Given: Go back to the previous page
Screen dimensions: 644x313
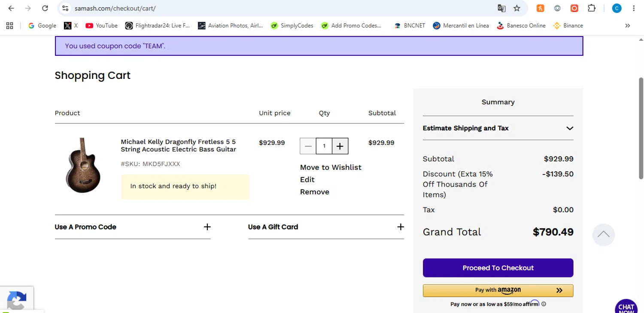Looking at the screenshot, I should pyautogui.click(x=11, y=8).
